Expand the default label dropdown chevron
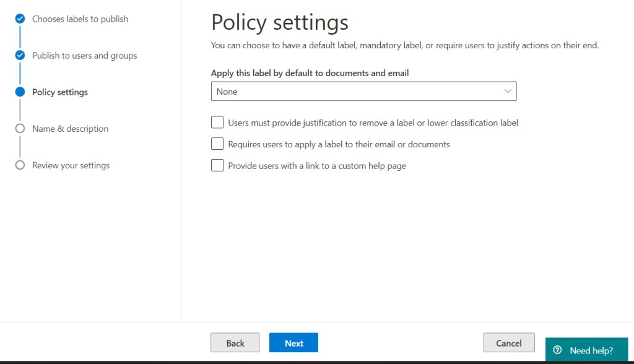634x364 pixels. click(508, 92)
